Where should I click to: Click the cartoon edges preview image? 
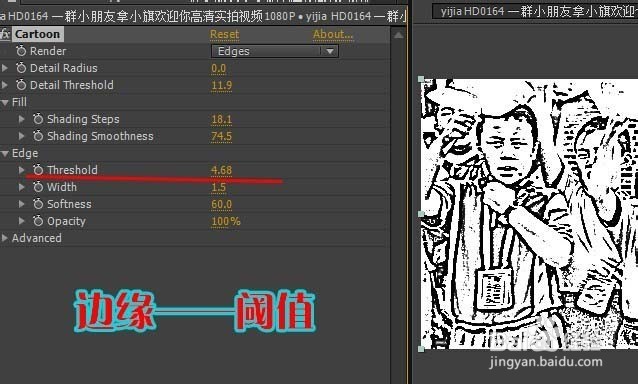529,214
